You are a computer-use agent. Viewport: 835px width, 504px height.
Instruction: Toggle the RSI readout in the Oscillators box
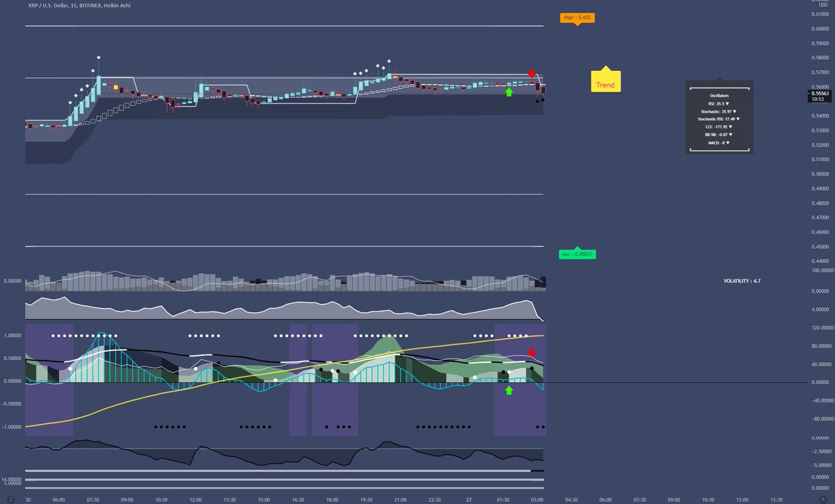click(x=717, y=103)
